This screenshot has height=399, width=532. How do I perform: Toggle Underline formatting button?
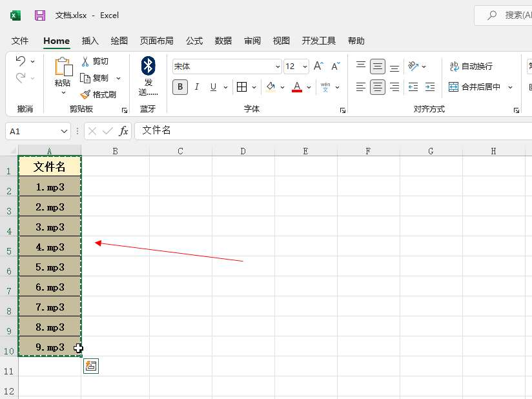[x=213, y=87]
